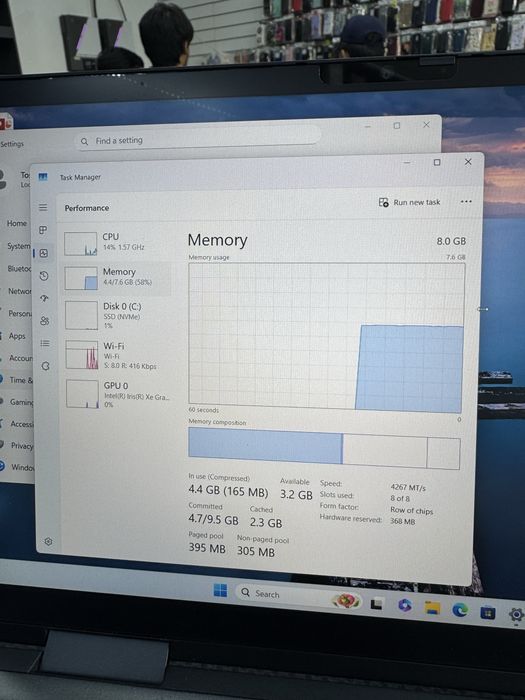Select the Performance page icon in the sidebar

coord(44,253)
